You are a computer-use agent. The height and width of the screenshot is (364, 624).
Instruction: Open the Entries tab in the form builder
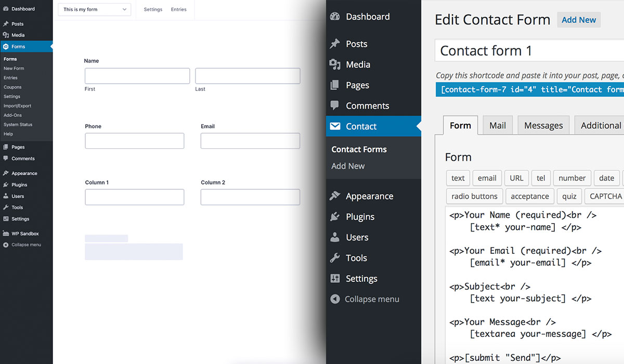(178, 9)
